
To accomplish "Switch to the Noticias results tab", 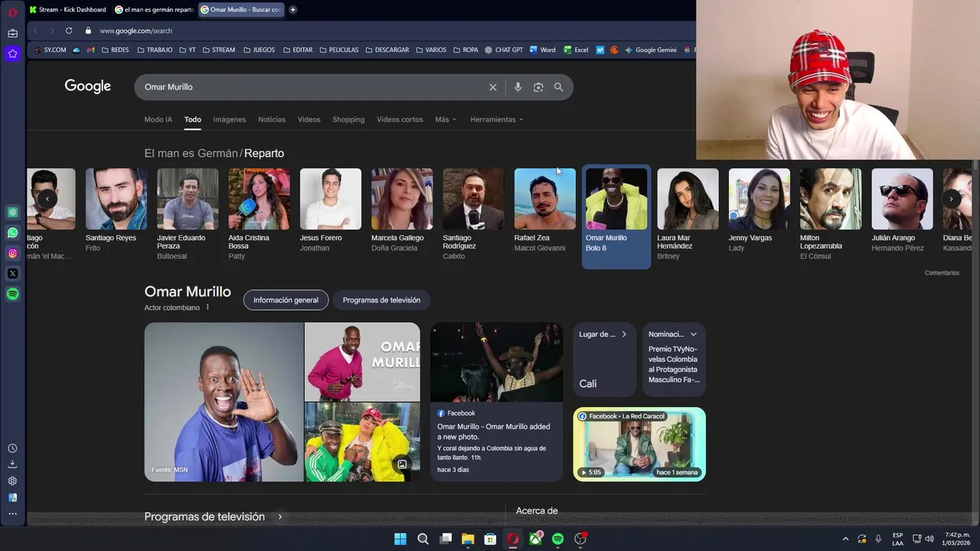I will pos(272,119).
